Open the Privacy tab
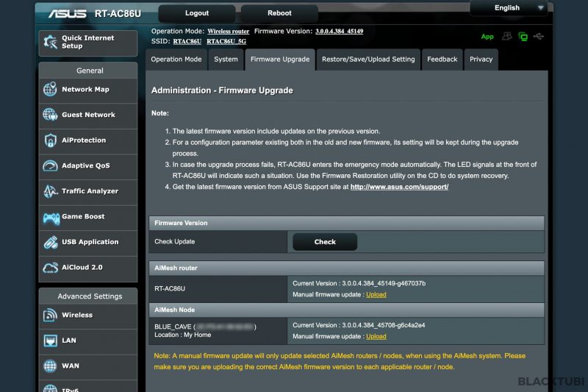This screenshot has height=392, width=588. click(x=481, y=60)
